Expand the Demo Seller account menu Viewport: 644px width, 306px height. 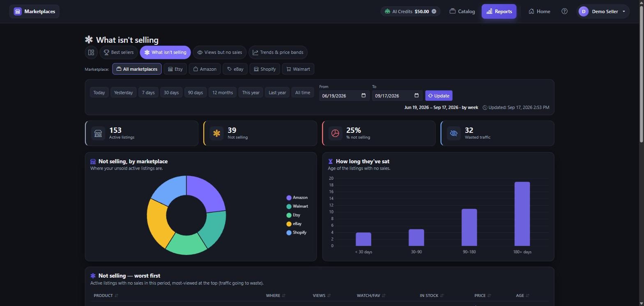tap(603, 12)
